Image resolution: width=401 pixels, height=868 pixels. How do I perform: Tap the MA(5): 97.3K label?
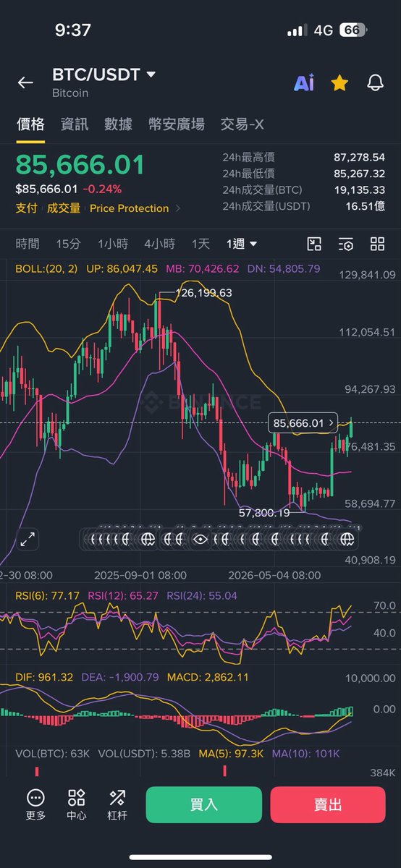click(233, 754)
